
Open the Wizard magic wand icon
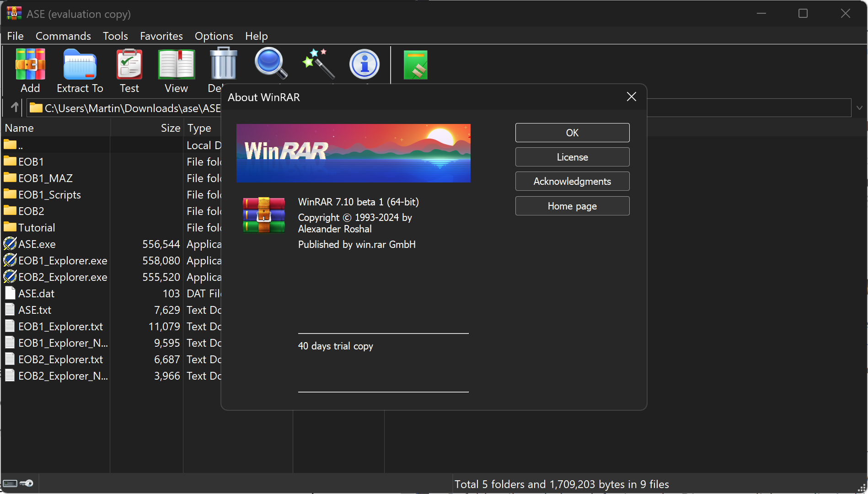(318, 64)
